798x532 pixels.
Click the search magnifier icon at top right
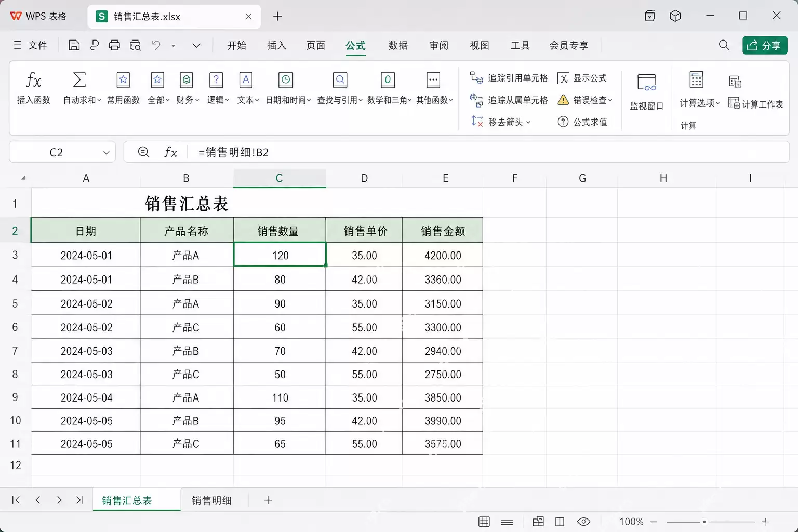(724, 45)
